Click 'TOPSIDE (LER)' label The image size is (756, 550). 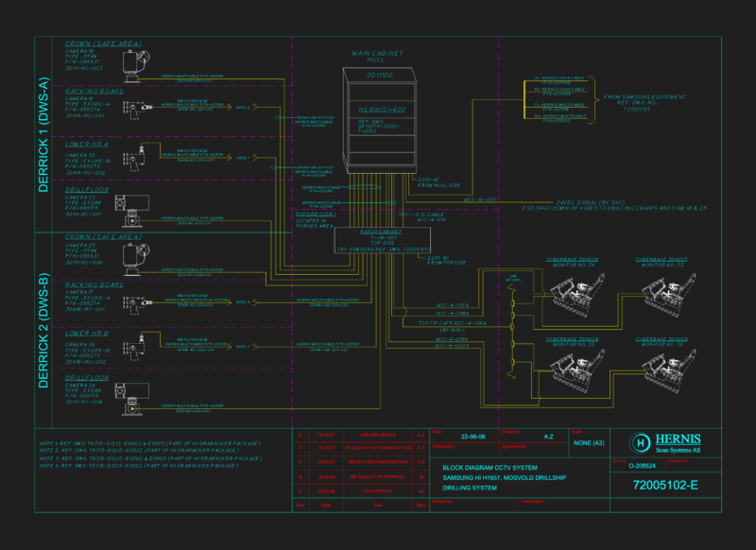316,214
